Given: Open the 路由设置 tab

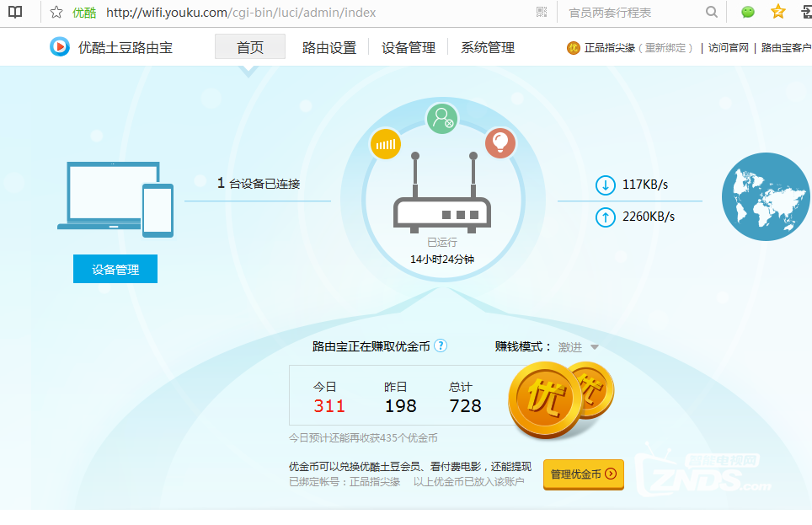Looking at the screenshot, I should 329,48.
